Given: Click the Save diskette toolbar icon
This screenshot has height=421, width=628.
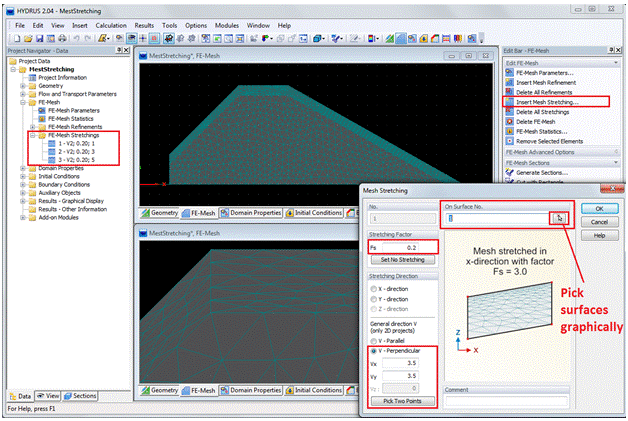Looking at the screenshot, I should coord(39,38).
